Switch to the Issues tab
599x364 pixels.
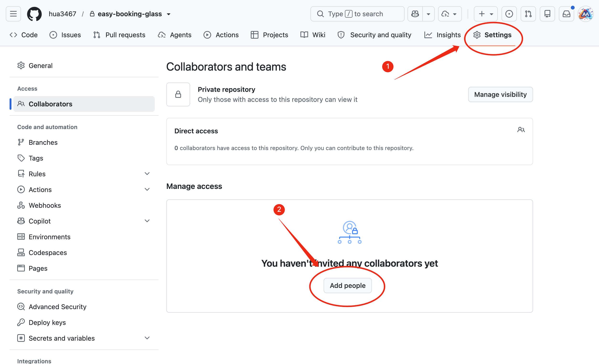click(65, 35)
